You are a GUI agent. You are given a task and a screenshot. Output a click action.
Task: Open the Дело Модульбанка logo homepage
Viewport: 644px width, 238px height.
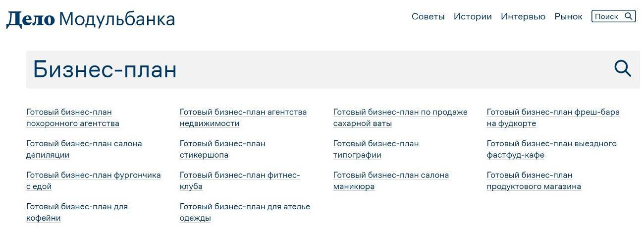(x=91, y=19)
